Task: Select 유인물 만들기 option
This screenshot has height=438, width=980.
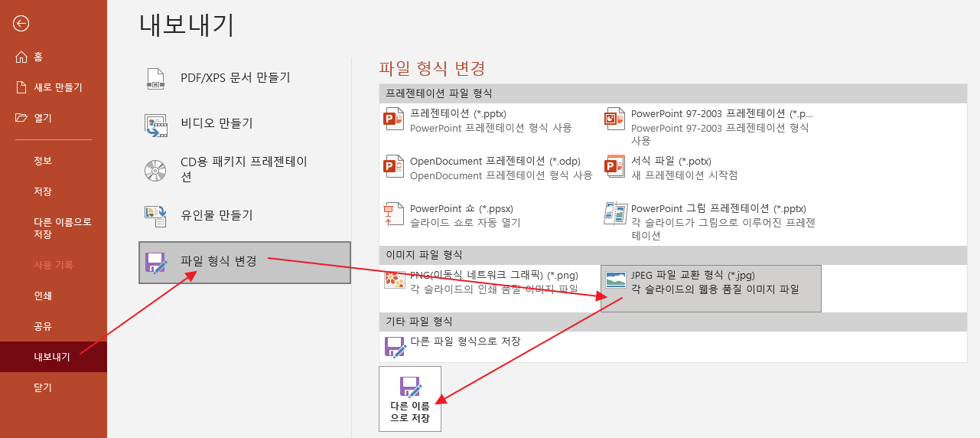Action: point(245,215)
